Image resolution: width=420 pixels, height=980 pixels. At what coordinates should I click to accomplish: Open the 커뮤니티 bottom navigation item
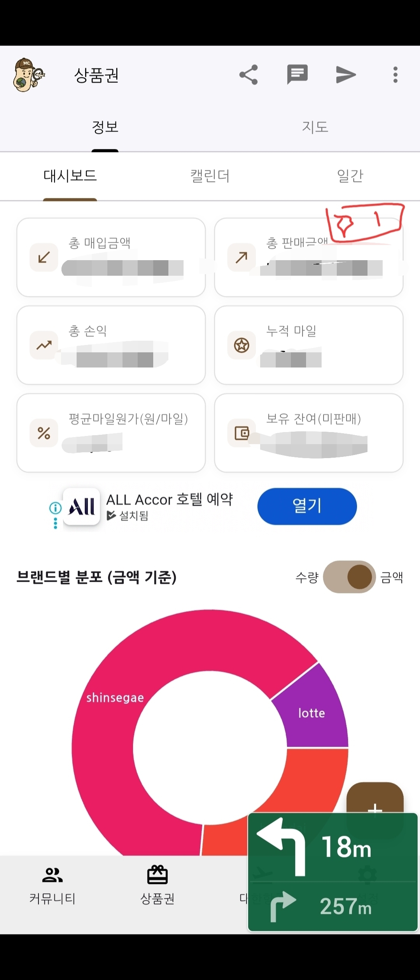[x=52, y=884]
